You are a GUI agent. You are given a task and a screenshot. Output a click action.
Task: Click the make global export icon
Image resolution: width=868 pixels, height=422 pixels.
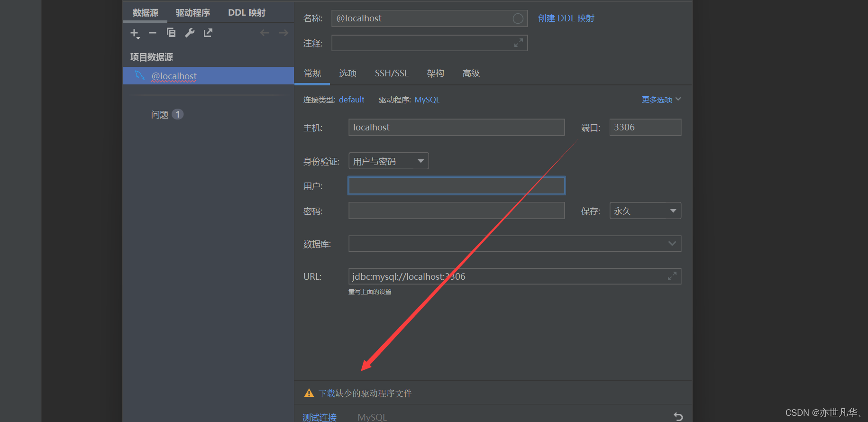tap(208, 33)
